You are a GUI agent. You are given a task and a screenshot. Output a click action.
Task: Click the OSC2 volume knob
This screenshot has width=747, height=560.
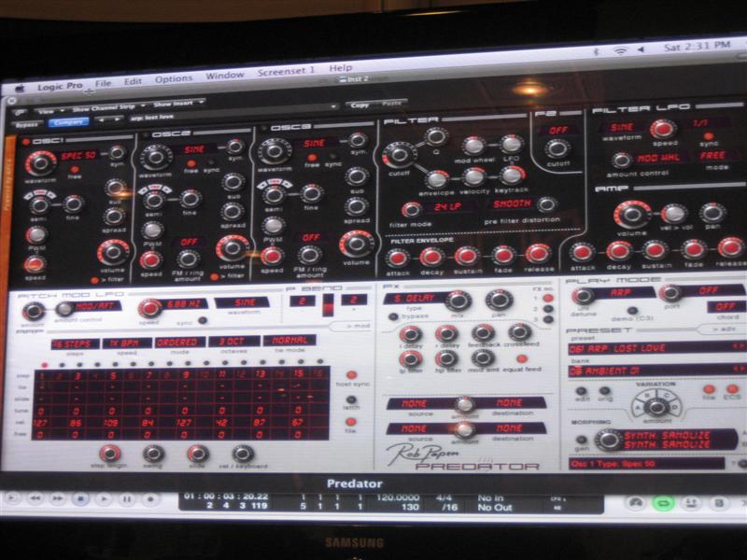pos(233,247)
